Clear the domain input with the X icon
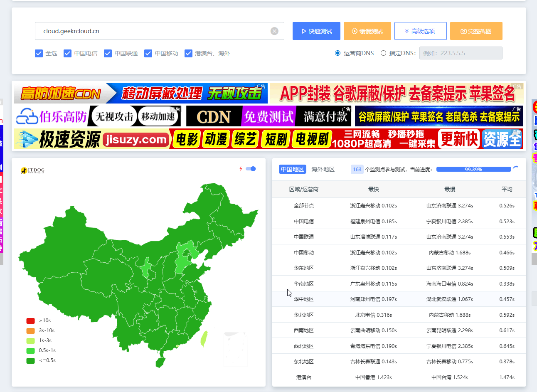 [274, 31]
